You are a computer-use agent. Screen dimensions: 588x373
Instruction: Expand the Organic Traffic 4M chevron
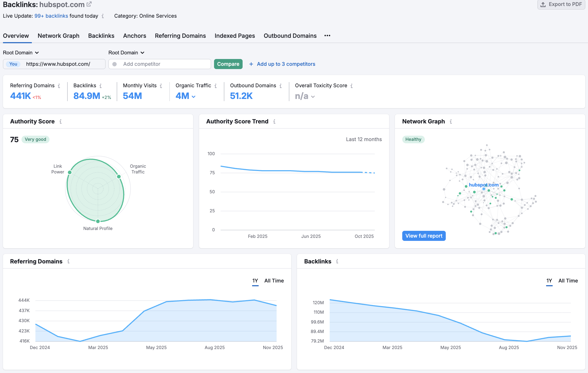194,97
